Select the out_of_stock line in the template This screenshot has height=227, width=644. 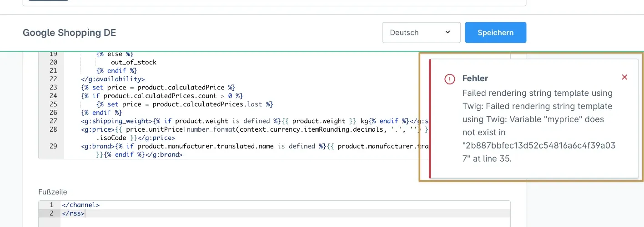coord(134,62)
